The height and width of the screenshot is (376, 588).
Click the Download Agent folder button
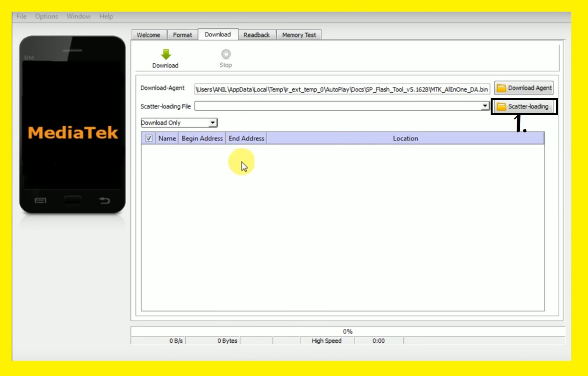pyautogui.click(x=524, y=88)
